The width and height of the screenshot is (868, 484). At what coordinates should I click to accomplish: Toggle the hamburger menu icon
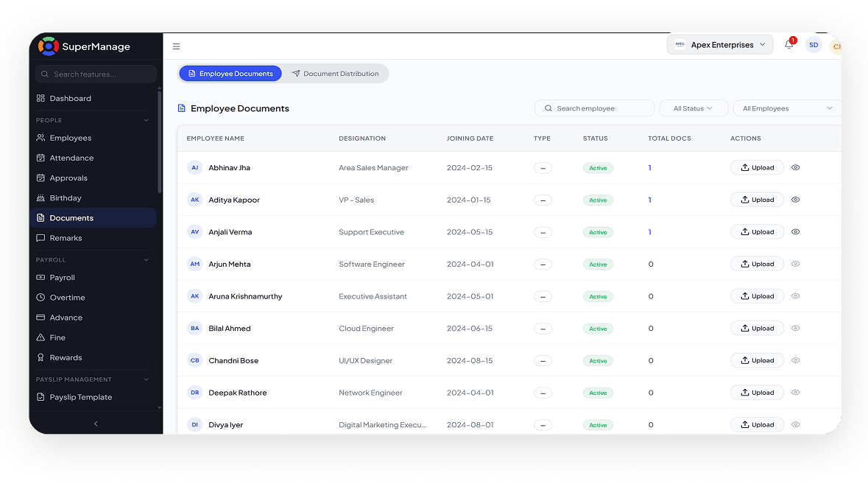click(x=176, y=46)
